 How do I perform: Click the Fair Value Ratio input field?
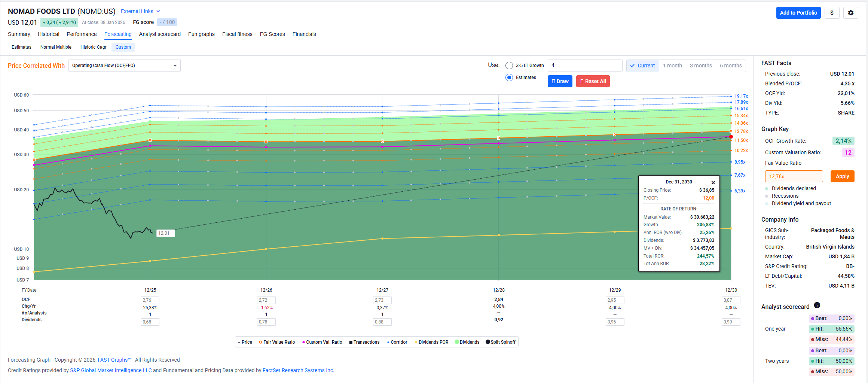click(794, 176)
